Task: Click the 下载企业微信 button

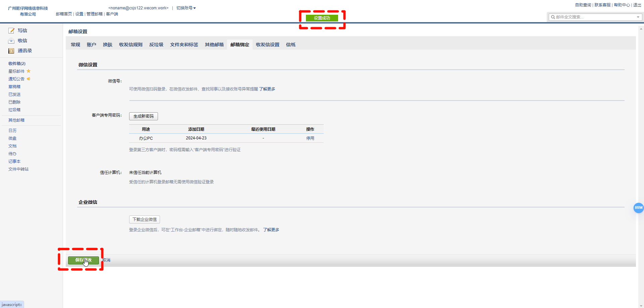Action: pyautogui.click(x=145, y=220)
